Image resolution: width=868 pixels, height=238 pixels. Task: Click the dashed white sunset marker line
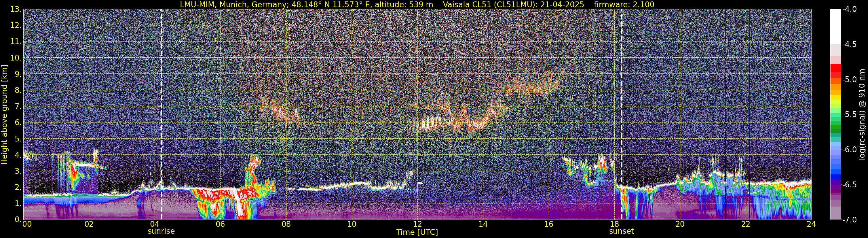click(x=621, y=114)
